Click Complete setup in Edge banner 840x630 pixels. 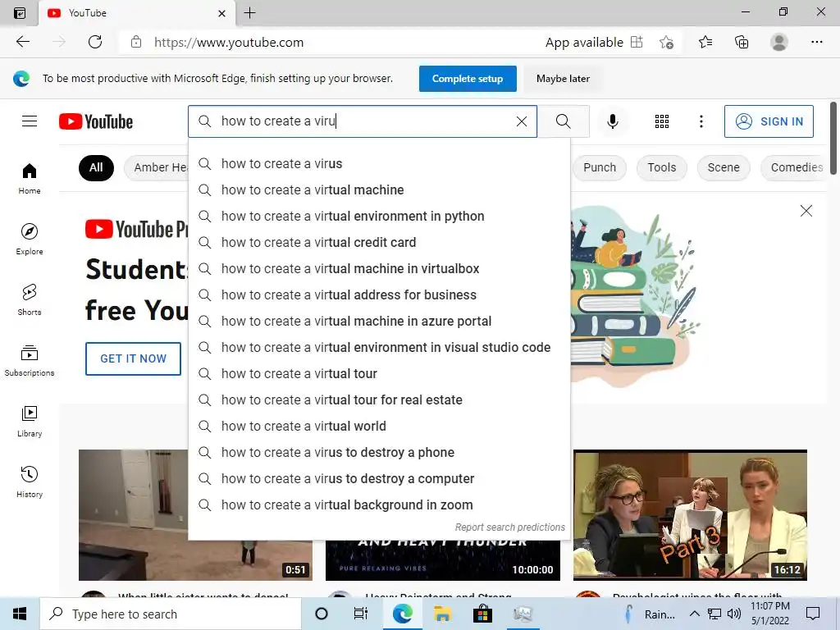click(468, 79)
